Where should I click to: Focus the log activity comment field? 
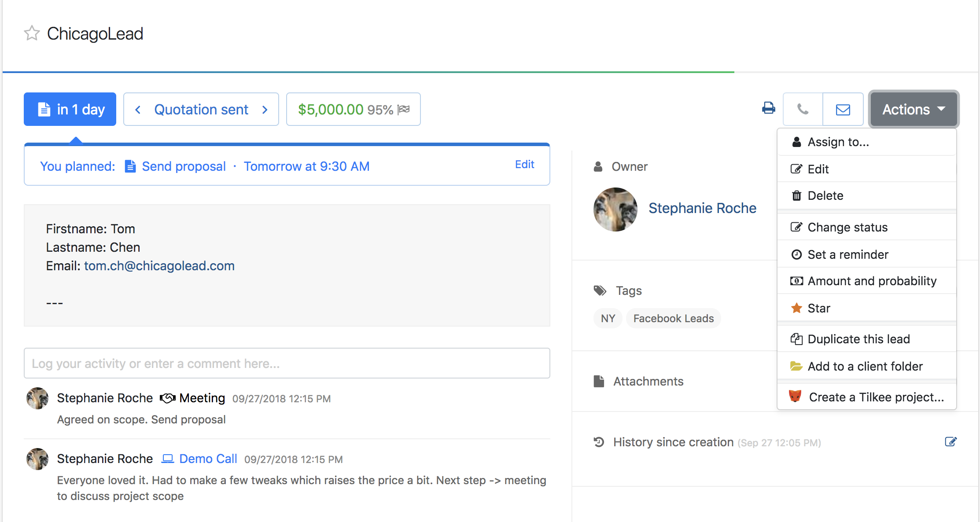(x=287, y=364)
